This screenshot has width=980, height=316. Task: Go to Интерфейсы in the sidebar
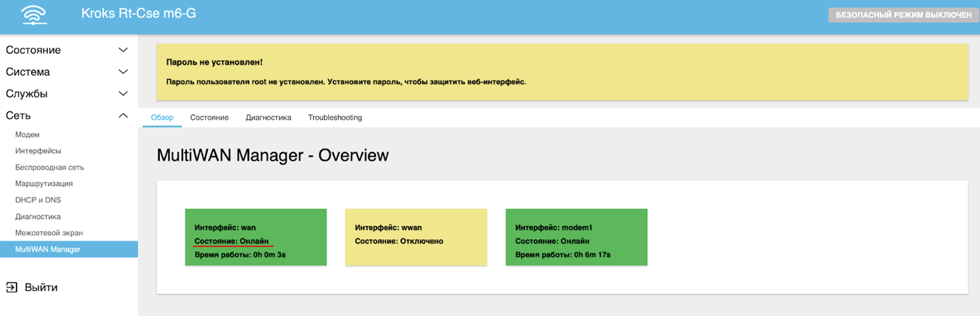coord(38,151)
